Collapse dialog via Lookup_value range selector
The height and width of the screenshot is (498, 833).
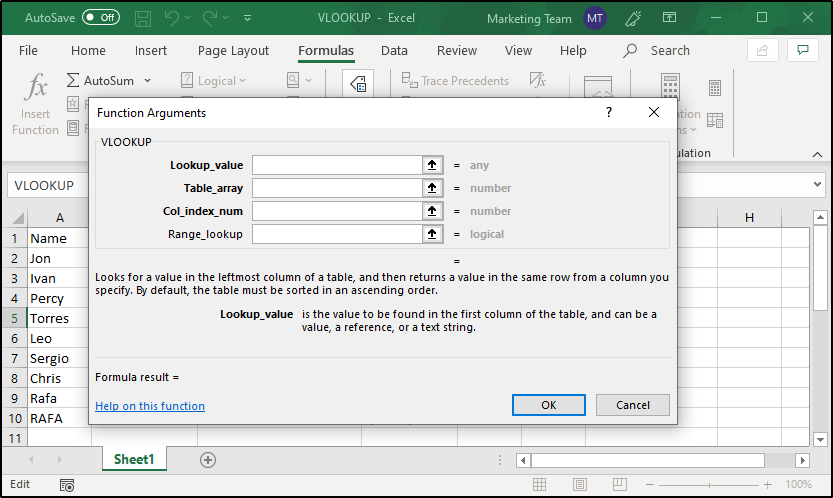tap(432, 165)
